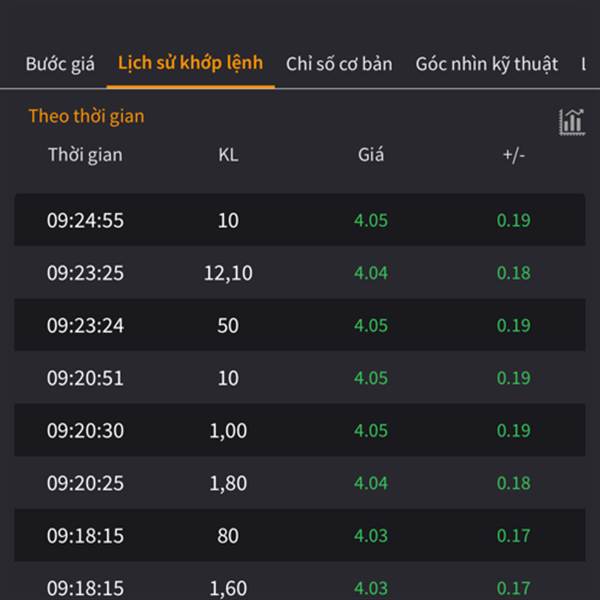Switch to the Bước giá tab
Viewport: 600px width, 600px height.
click(x=60, y=64)
